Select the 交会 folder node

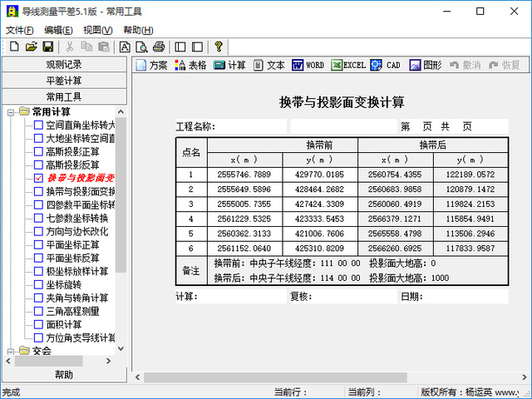click(42, 351)
